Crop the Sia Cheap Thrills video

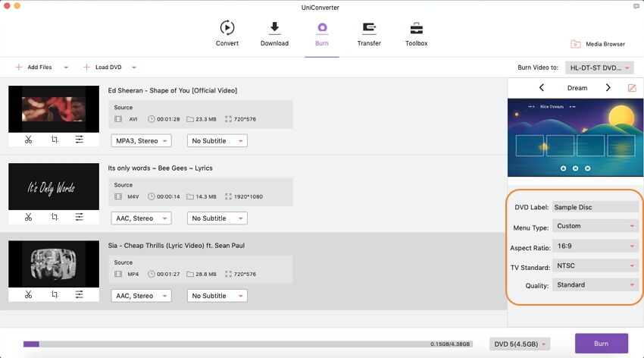point(55,294)
